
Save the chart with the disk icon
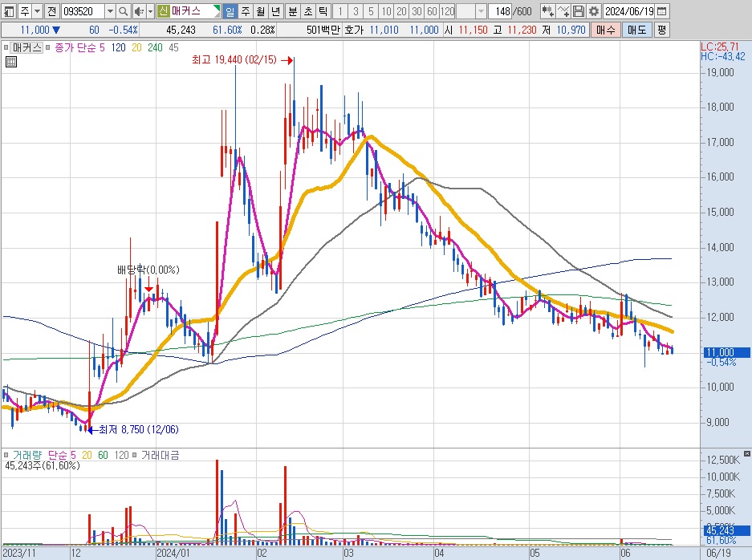(x=579, y=11)
